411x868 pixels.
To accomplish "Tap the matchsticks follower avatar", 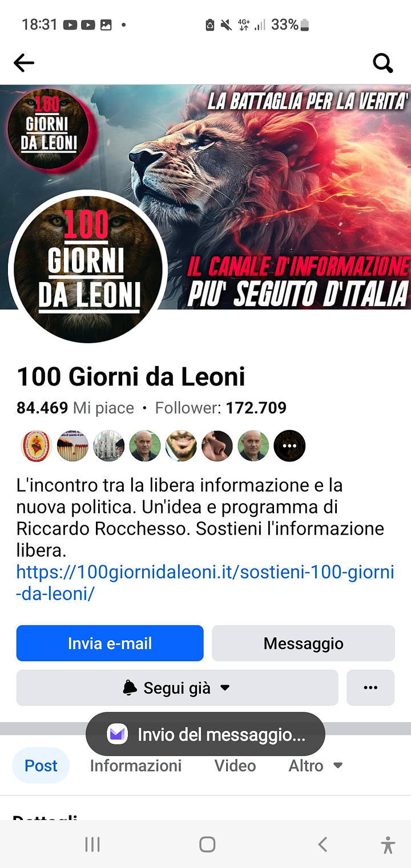I will click(73, 446).
